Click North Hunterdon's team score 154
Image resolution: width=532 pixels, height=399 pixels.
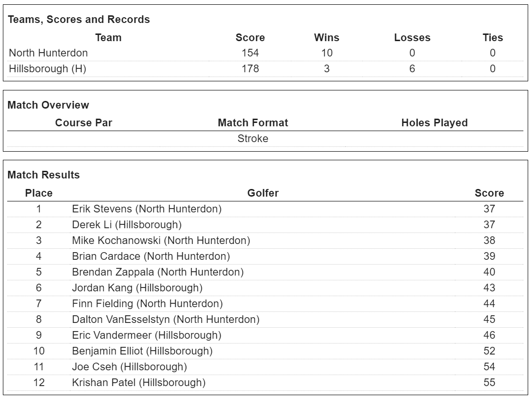coord(250,53)
